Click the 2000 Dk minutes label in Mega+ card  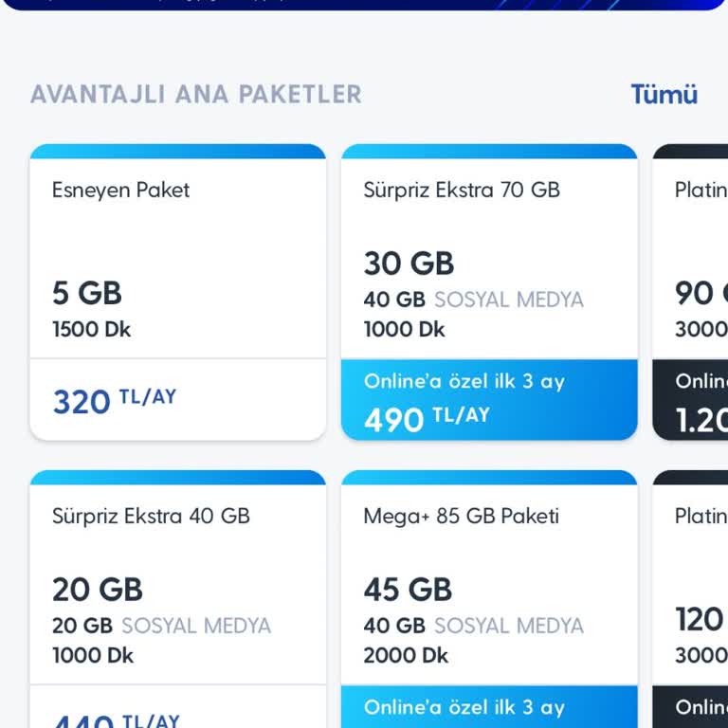click(406, 655)
